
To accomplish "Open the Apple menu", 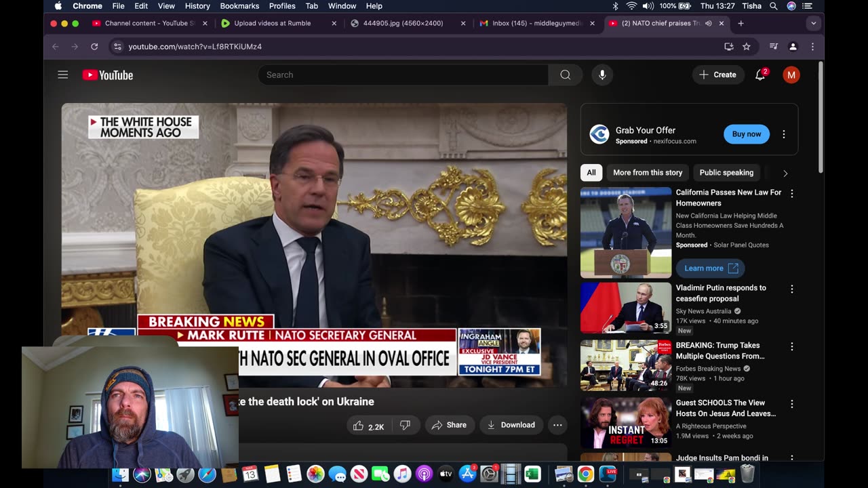I will [x=58, y=6].
